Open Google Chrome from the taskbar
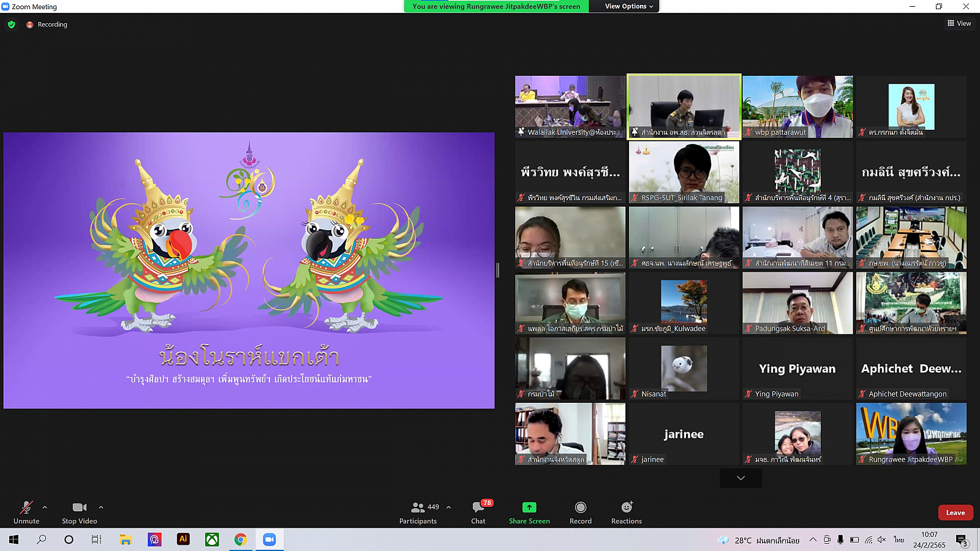The height and width of the screenshot is (551, 980). coord(241,539)
